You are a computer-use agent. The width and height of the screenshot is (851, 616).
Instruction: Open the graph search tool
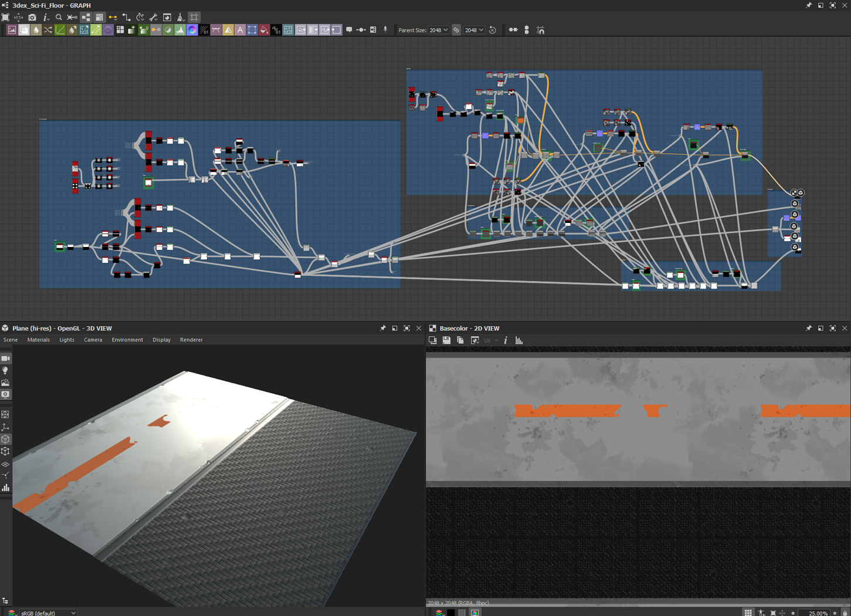[x=59, y=18]
